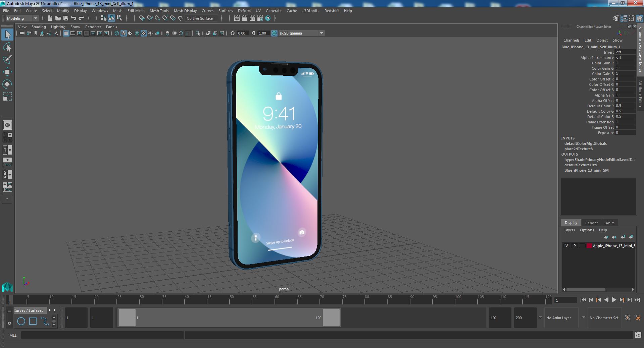The image size is (644, 348).
Task: Select by component type mode icon
Action: click(x=119, y=18)
